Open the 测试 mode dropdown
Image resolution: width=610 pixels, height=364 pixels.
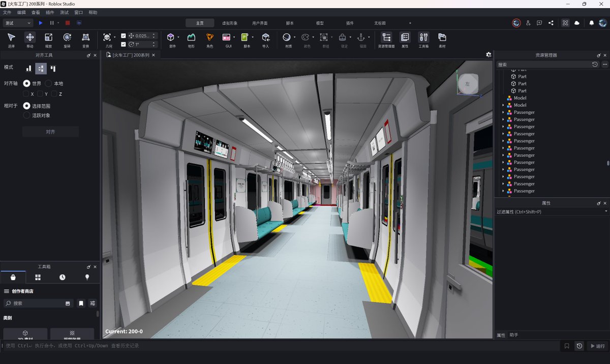tap(18, 23)
